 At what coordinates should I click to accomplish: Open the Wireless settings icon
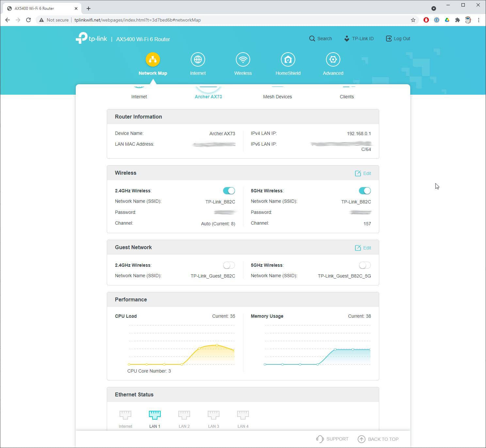click(x=243, y=59)
